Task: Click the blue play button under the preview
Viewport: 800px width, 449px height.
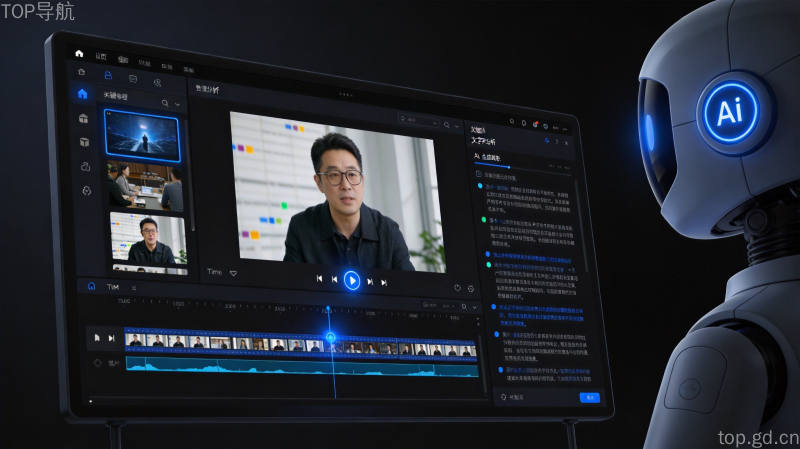Action: (x=352, y=281)
